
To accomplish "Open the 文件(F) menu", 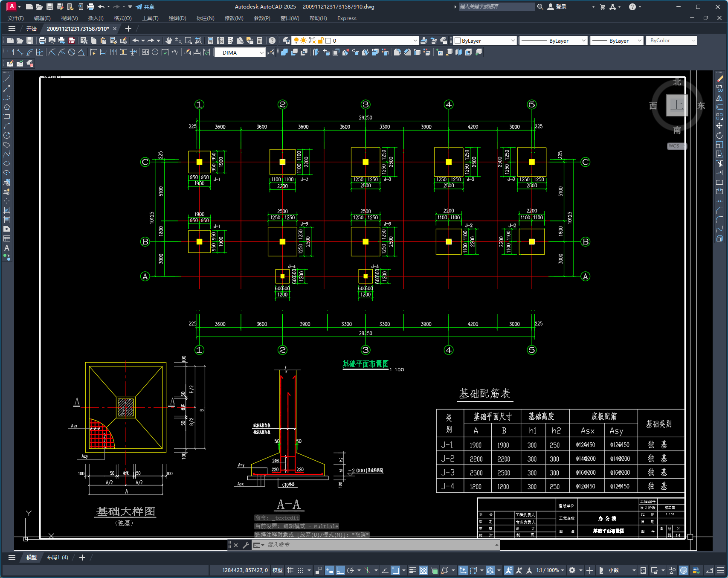I will [x=16, y=18].
